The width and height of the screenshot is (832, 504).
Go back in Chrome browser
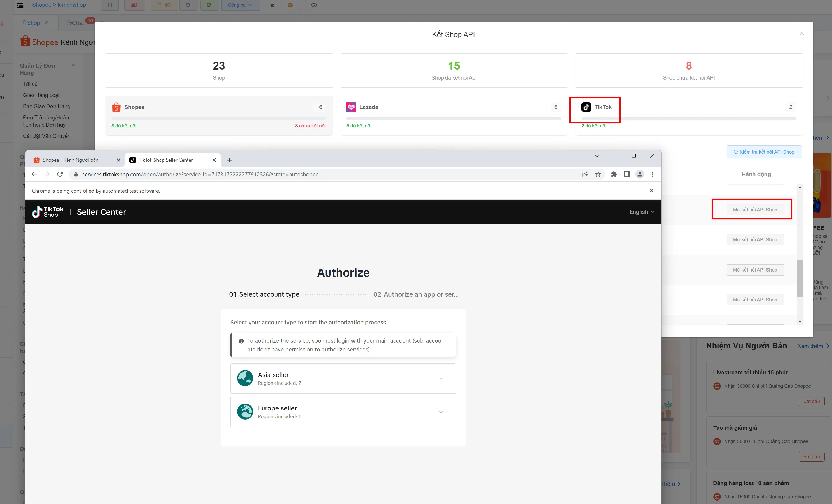(34, 174)
